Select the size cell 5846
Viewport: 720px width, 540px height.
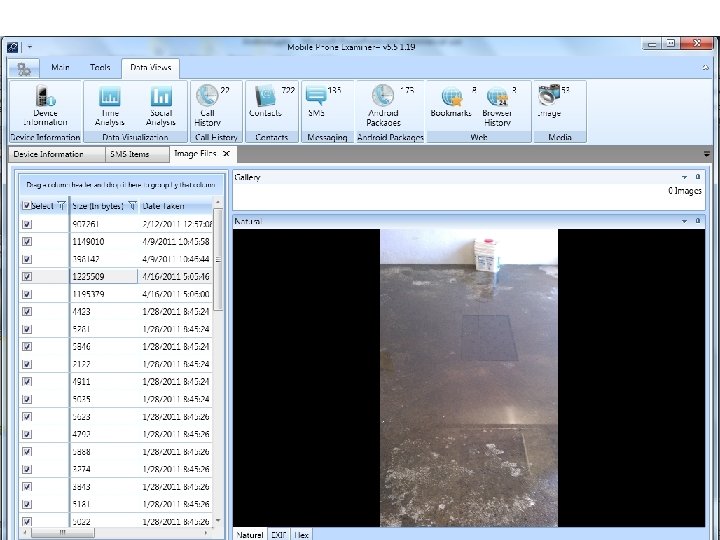tap(104, 347)
